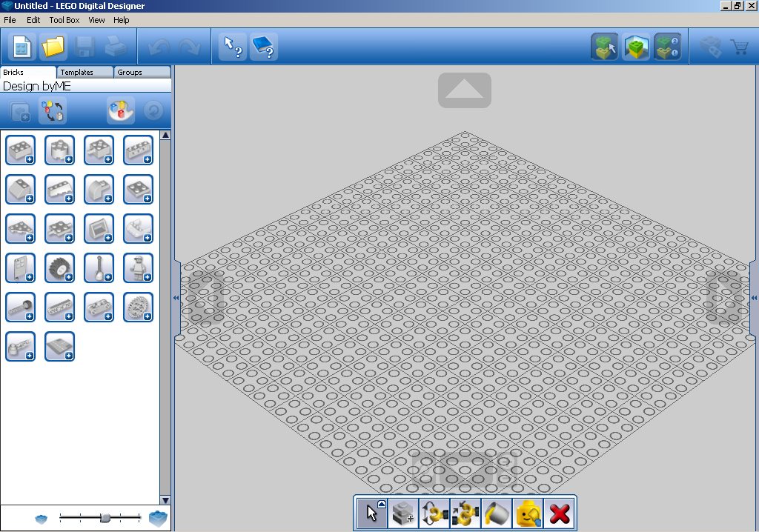Switch to the Bricks tab
Screen dimensions: 759x532
point(27,72)
